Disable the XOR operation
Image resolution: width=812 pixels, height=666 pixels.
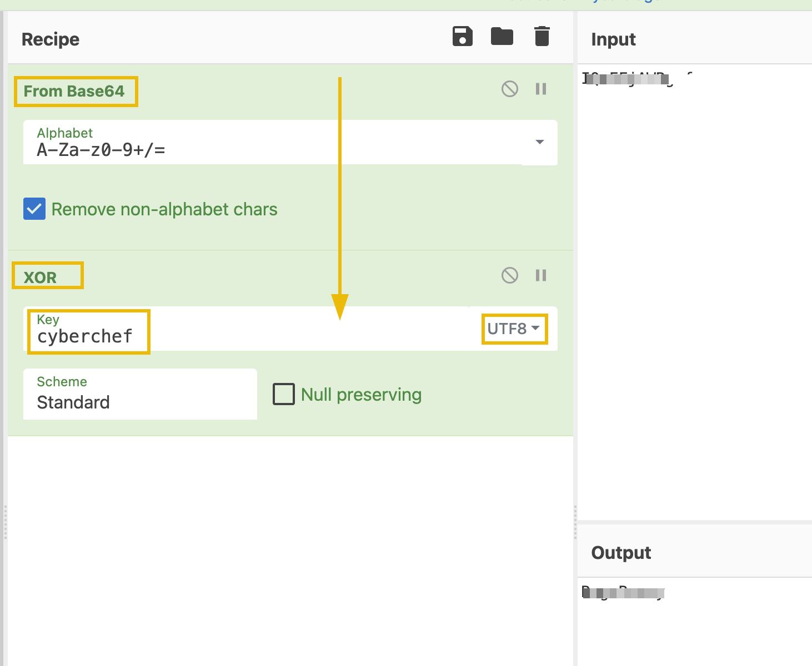[x=509, y=275]
